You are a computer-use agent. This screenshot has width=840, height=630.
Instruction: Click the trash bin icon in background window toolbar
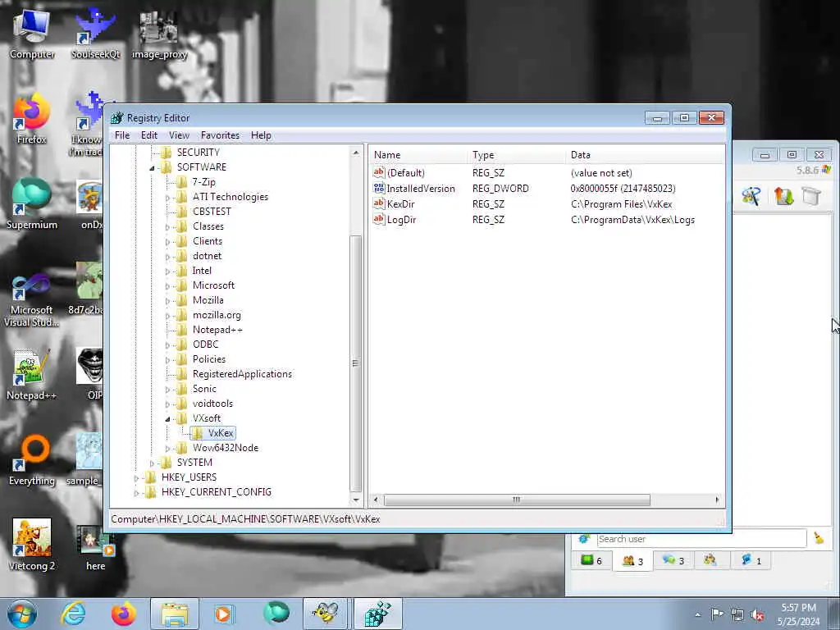(811, 196)
